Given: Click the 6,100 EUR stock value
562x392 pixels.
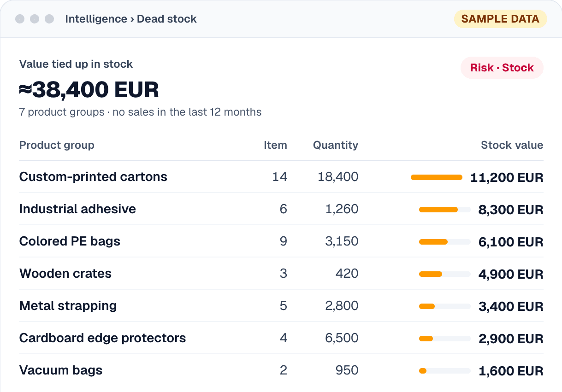Looking at the screenshot, I should [511, 242].
